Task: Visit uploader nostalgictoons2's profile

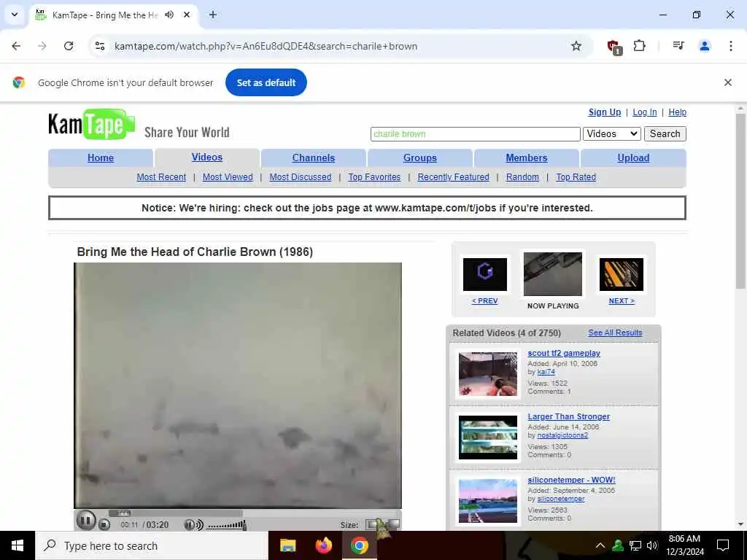Action: coord(562,435)
